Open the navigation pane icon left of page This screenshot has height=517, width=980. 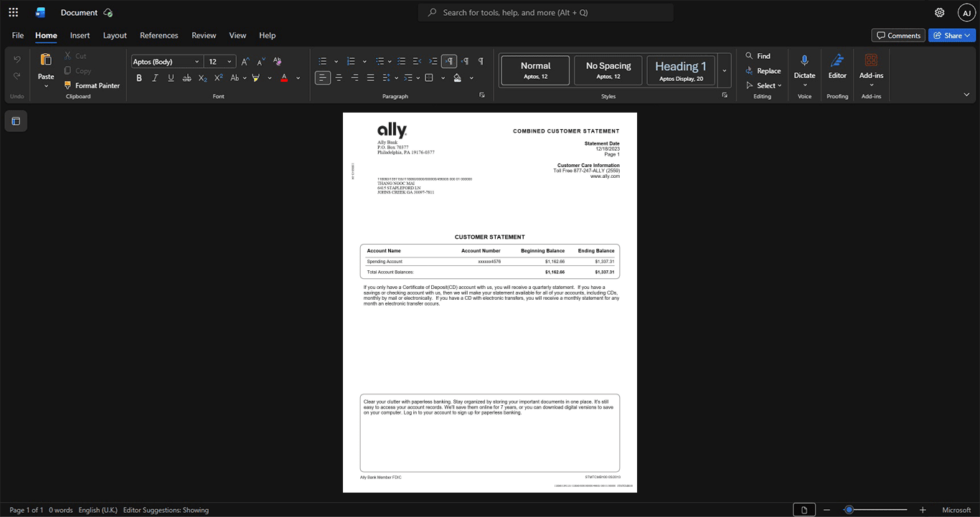(x=16, y=121)
